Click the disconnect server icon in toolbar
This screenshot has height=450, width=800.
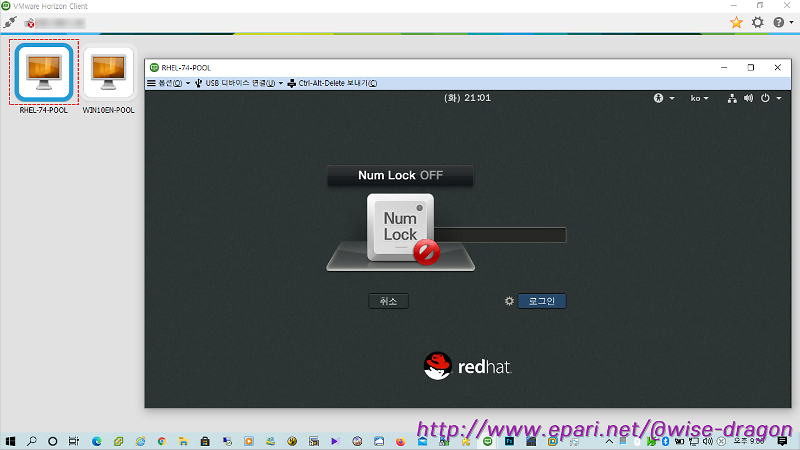[30, 23]
